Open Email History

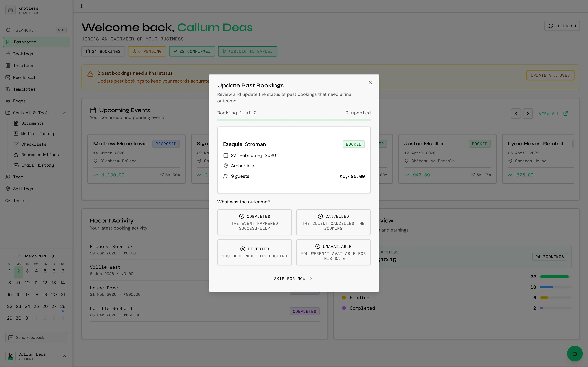37,165
